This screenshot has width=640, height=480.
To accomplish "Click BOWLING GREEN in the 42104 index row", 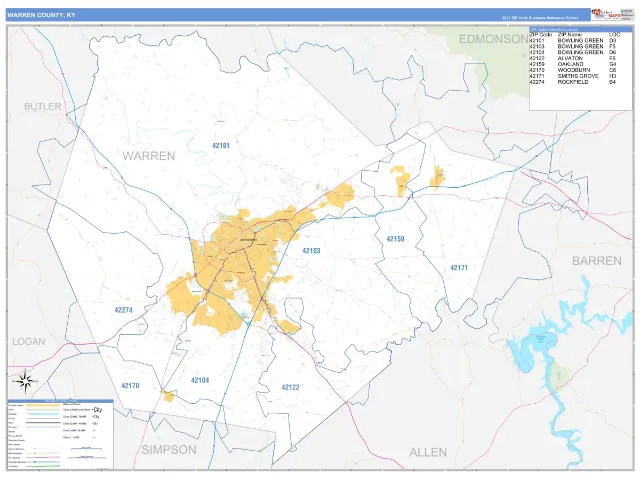I will click(580, 53).
